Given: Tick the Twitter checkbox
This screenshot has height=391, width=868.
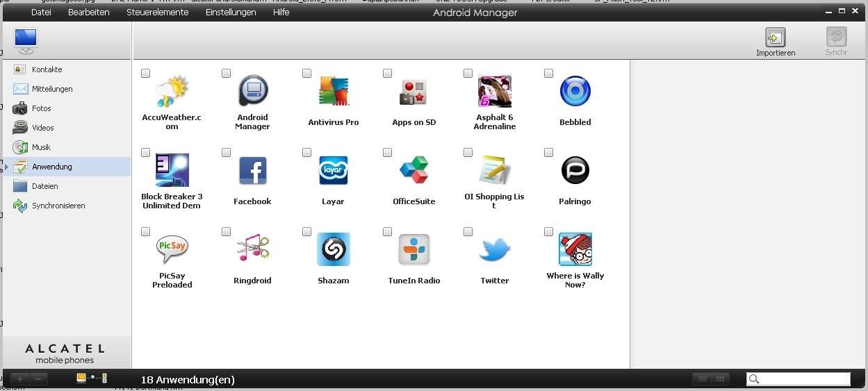Looking at the screenshot, I should click(x=468, y=231).
